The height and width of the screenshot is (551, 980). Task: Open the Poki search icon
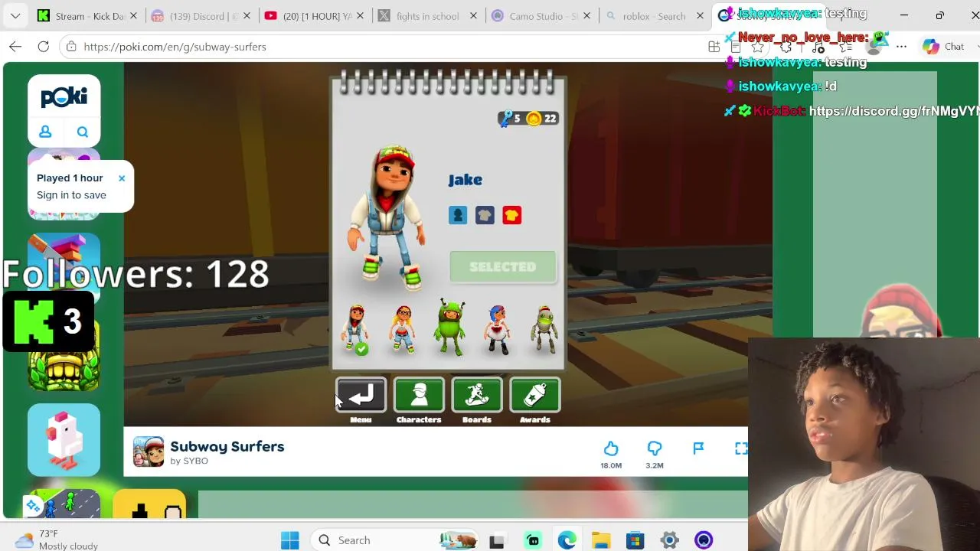(83, 132)
